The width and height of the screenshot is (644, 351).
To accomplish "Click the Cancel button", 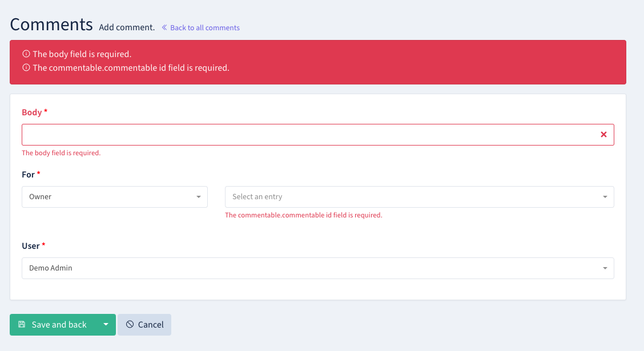I will click(144, 324).
